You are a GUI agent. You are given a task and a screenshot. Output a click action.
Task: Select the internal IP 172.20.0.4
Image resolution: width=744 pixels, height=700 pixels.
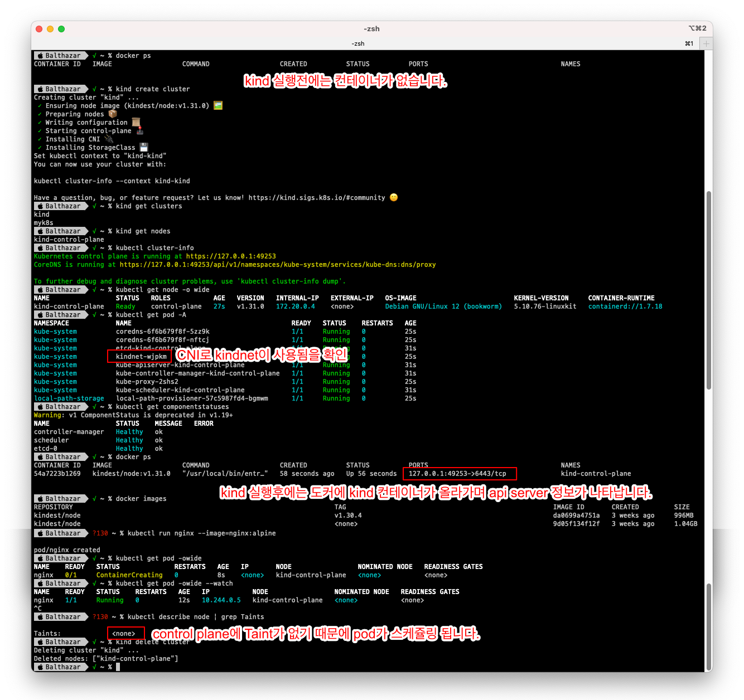(x=296, y=307)
